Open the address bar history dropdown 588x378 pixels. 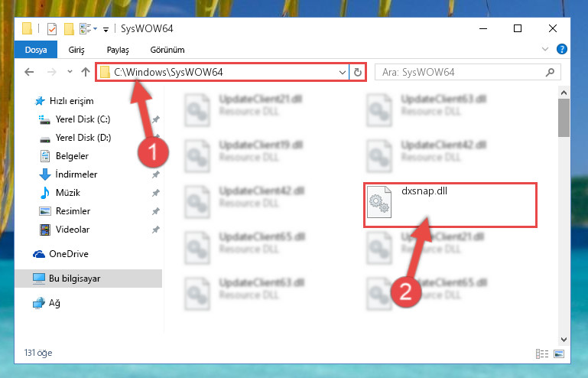point(342,72)
